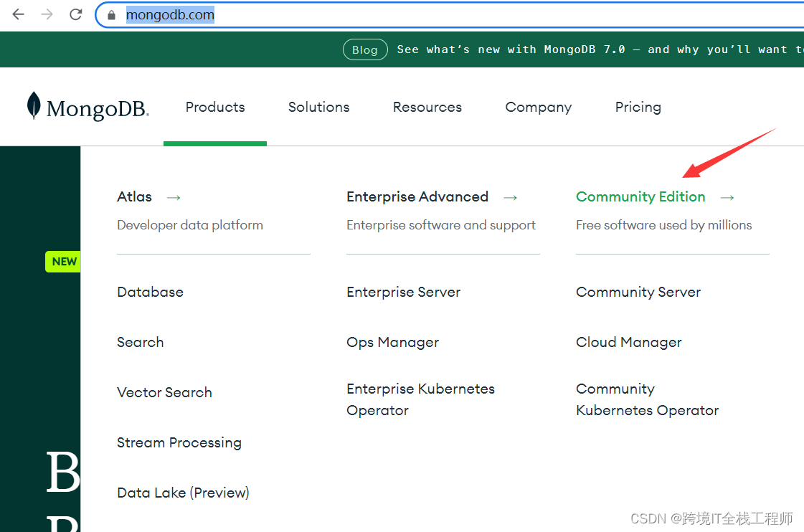Image resolution: width=804 pixels, height=532 pixels.
Task: Go to the Pricing page
Action: (638, 107)
